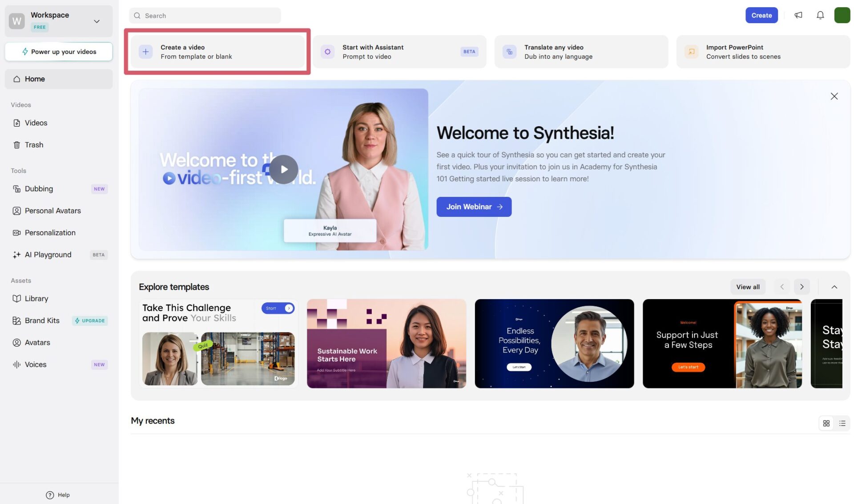The width and height of the screenshot is (854, 504).
Task: Open Personal Avatars page
Action: tap(59, 211)
